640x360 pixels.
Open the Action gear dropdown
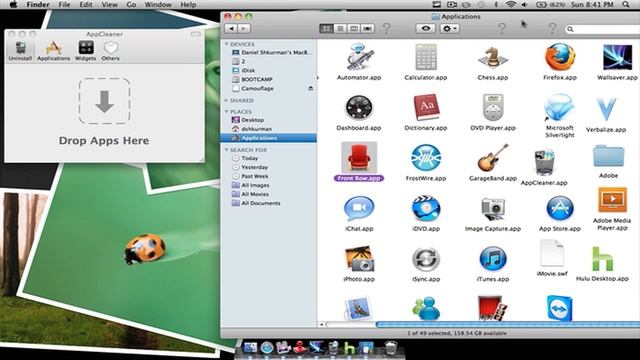click(450, 29)
